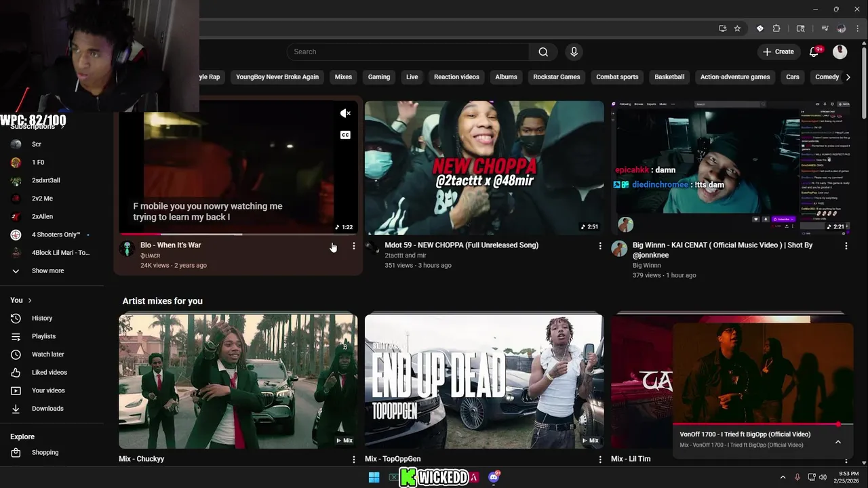
Task: Unmute the Blo video preview
Action: [345, 113]
